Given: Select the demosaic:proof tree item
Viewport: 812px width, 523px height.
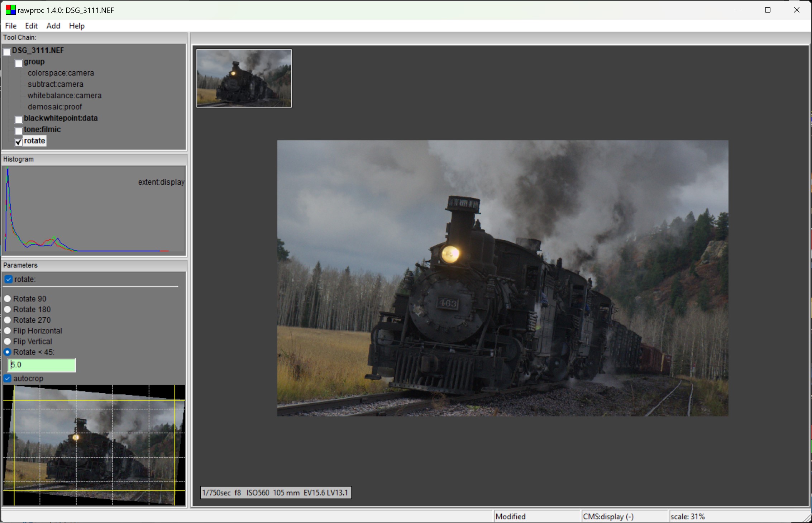Looking at the screenshot, I should pyautogui.click(x=55, y=107).
